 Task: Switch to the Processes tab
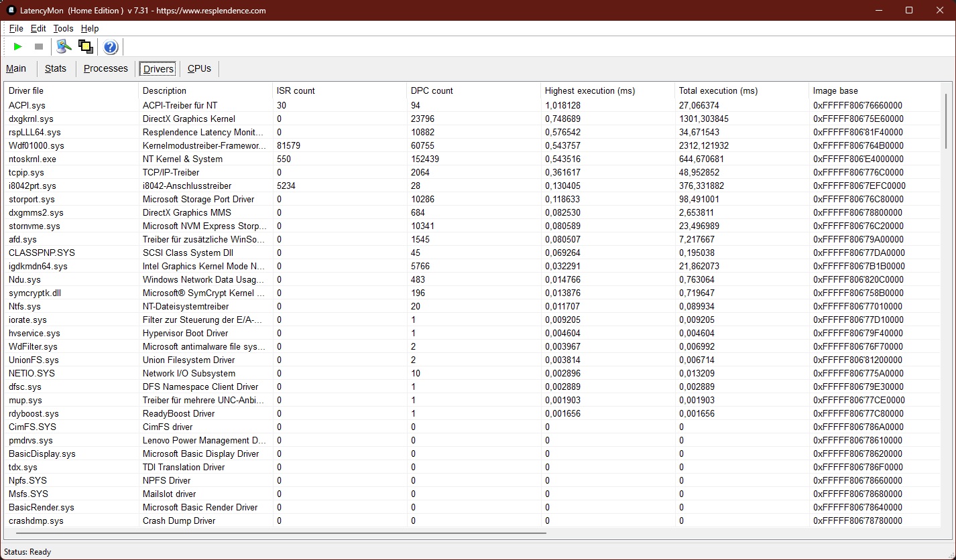106,68
